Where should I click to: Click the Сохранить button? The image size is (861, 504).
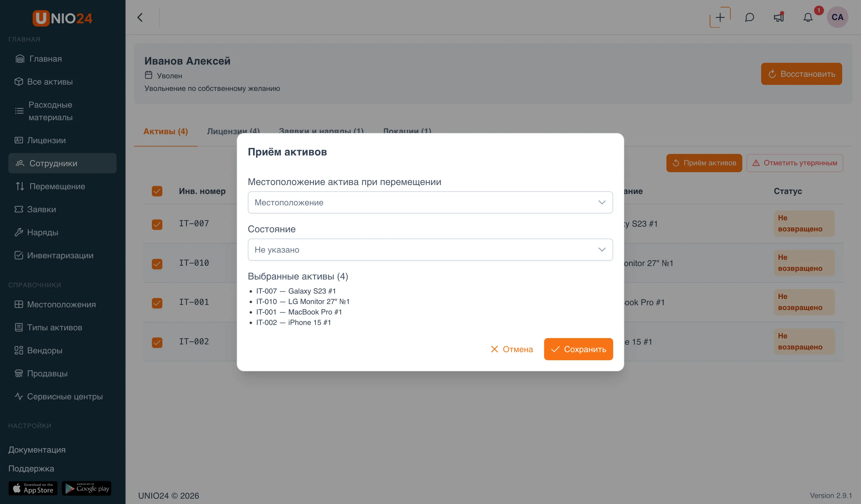578,349
